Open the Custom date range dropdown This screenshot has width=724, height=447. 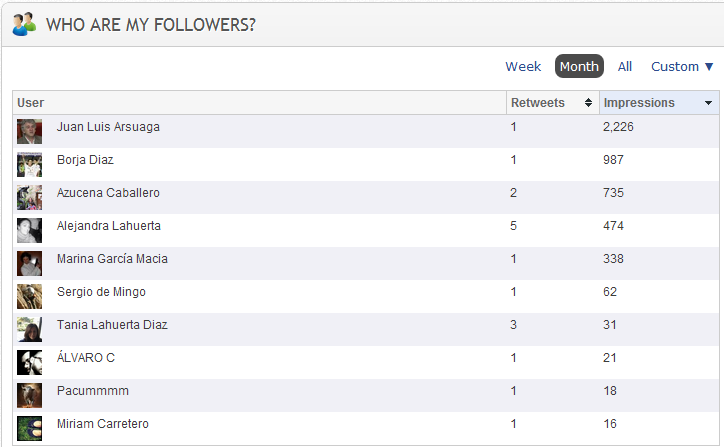point(682,67)
